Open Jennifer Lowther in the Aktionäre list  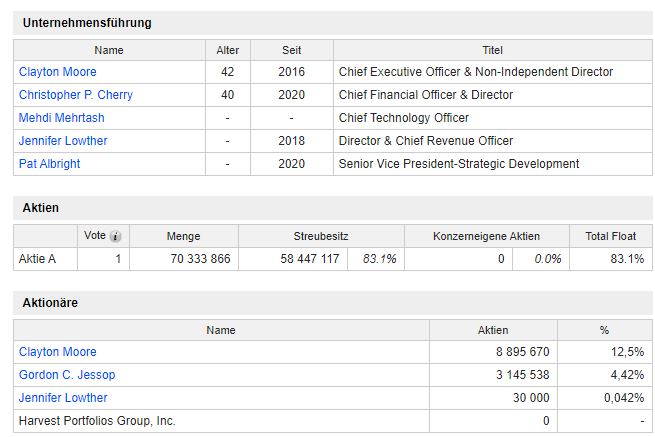tap(63, 398)
